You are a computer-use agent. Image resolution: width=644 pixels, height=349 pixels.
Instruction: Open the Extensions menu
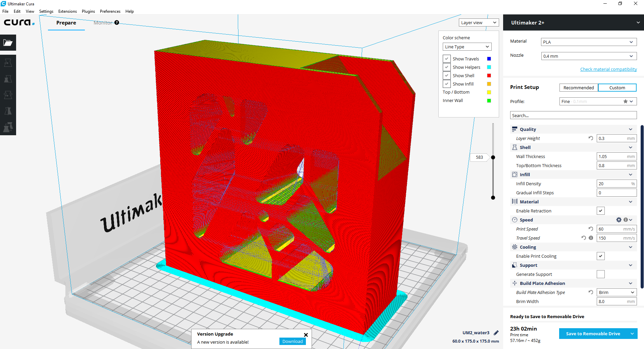(67, 11)
